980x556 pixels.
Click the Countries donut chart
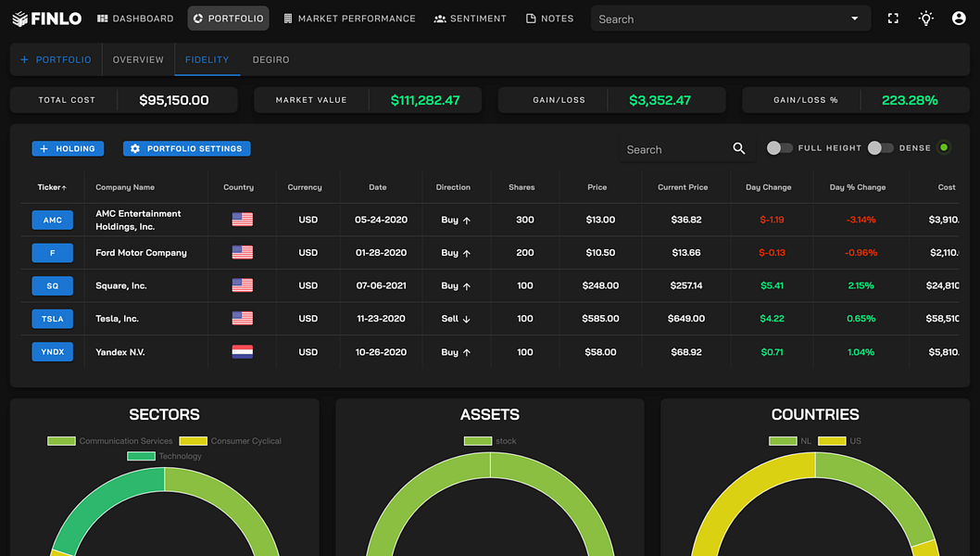[815, 504]
